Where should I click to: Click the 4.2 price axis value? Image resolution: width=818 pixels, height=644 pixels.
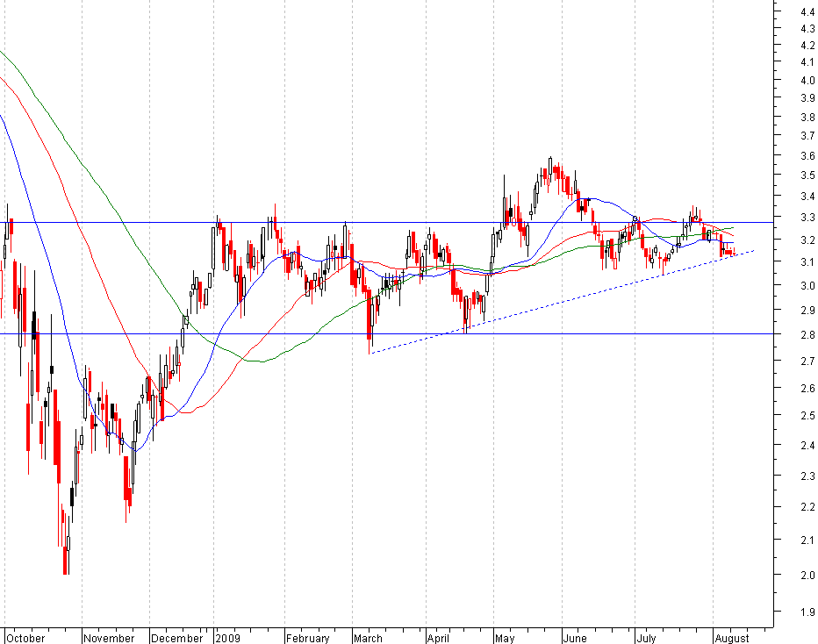[807, 46]
